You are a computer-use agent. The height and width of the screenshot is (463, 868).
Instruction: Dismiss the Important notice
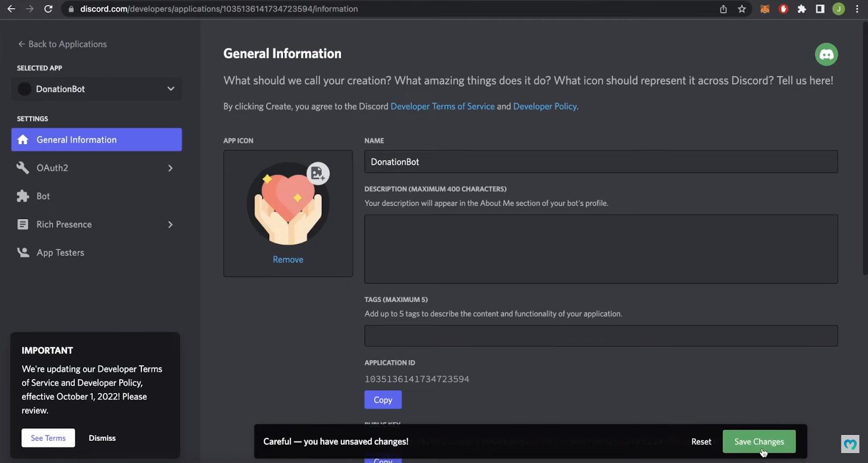point(102,438)
